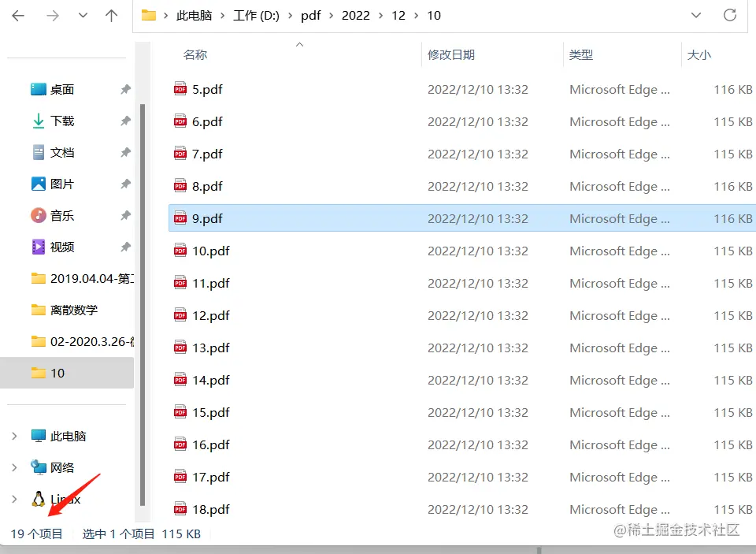Open 下载 in quick access

click(x=62, y=121)
